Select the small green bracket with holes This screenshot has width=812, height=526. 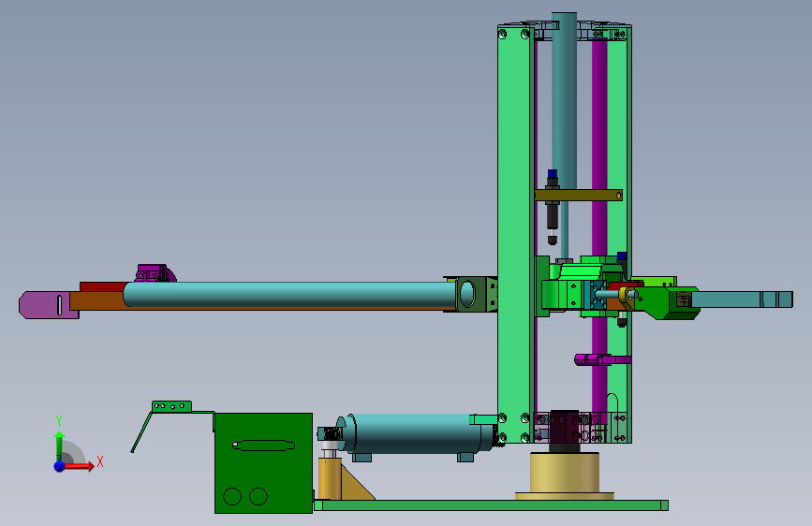[x=171, y=406]
